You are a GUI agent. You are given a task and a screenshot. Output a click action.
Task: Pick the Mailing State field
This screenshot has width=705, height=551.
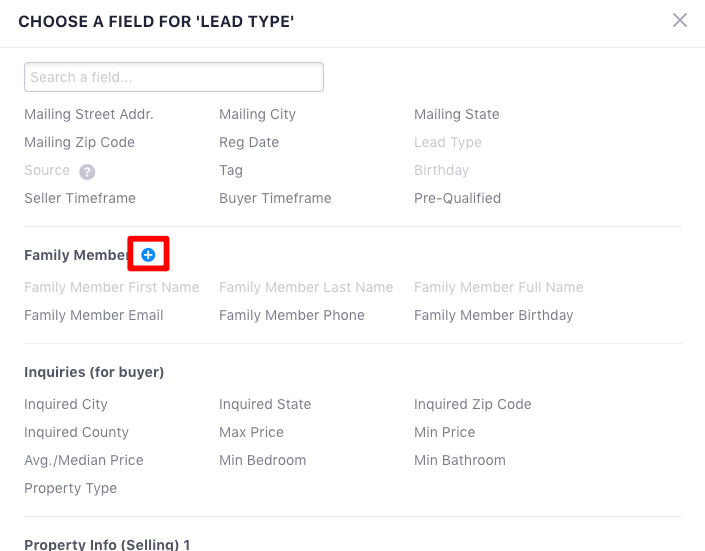pos(457,114)
